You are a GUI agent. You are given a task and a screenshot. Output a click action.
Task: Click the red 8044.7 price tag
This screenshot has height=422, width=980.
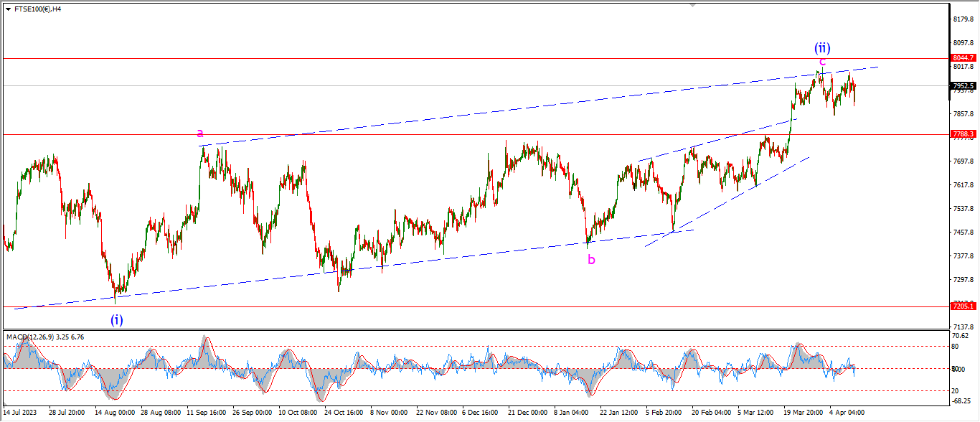pyautogui.click(x=963, y=58)
